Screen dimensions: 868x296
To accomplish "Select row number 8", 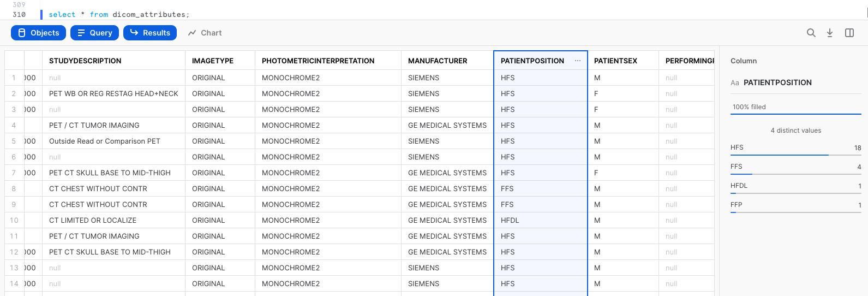I will click(x=14, y=188).
